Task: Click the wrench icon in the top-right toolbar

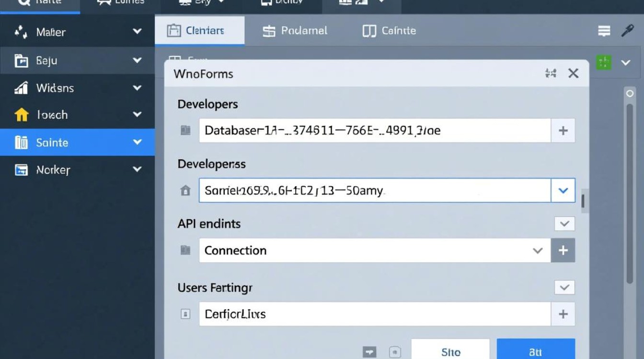Action: 627,31
